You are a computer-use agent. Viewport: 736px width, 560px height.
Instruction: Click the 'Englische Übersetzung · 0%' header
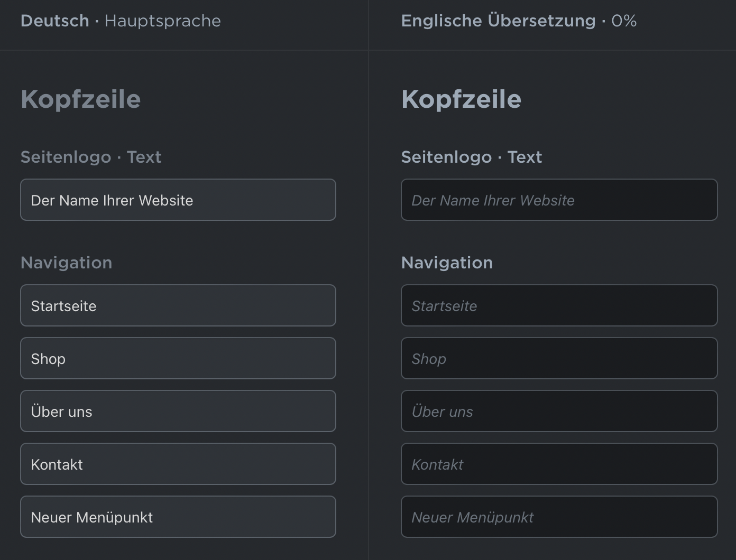click(519, 21)
